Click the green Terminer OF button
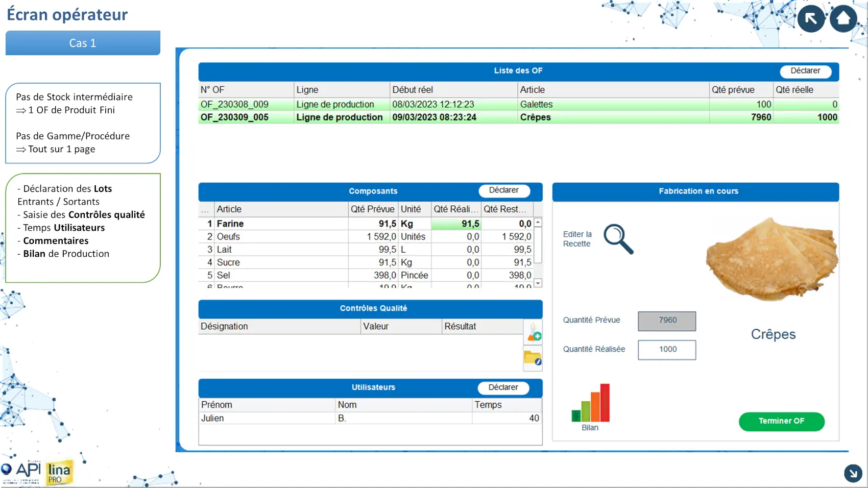Viewport: 868px width, 488px height. [781, 421]
